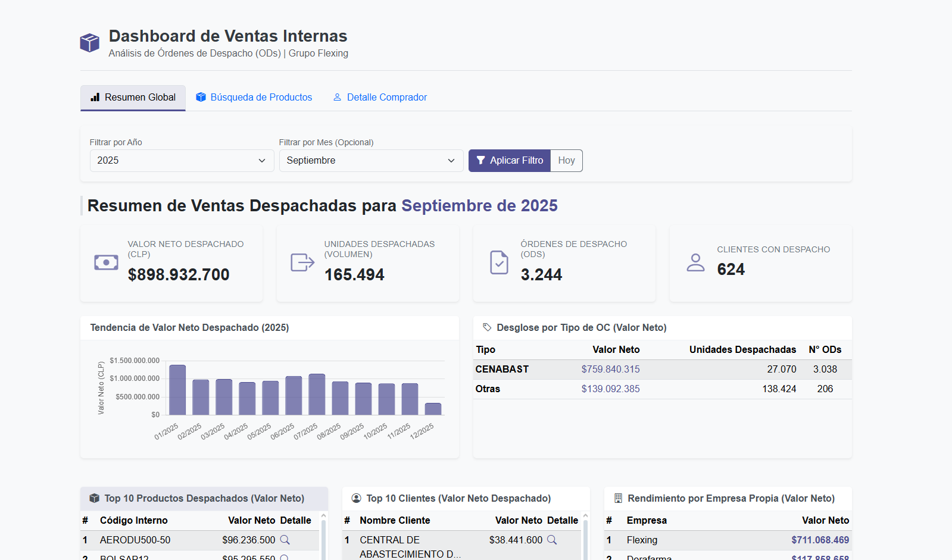The image size is (952, 560).
Task: Click the Hoy button
Action: 566,161
